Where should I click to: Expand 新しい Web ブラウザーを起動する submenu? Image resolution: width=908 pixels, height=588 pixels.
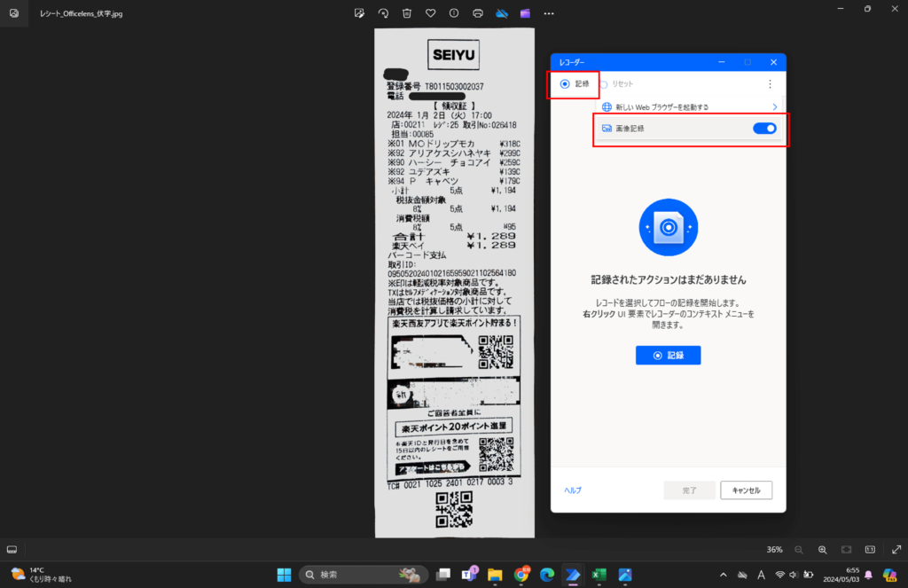tap(774, 107)
